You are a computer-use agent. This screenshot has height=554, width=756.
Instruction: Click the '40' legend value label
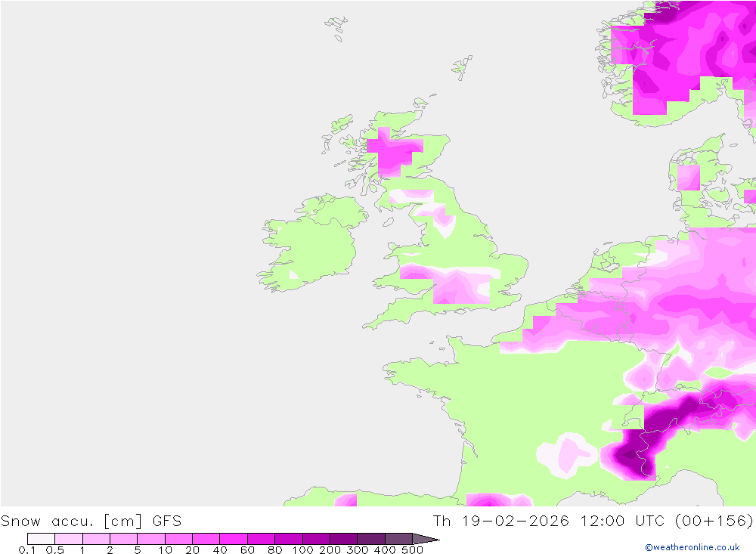[x=220, y=550]
